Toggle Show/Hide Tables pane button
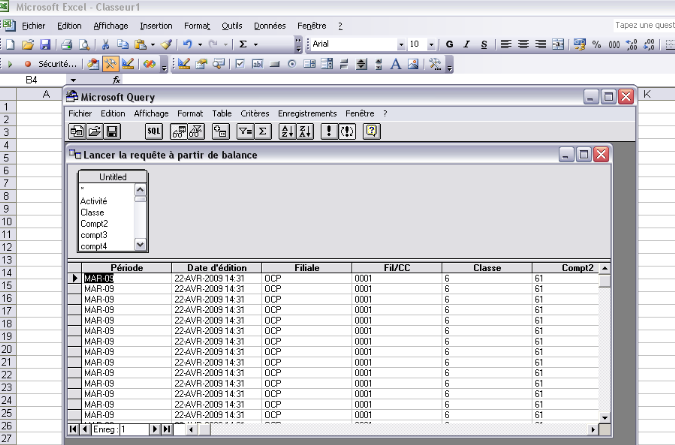The width and height of the screenshot is (675, 445). (179, 131)
